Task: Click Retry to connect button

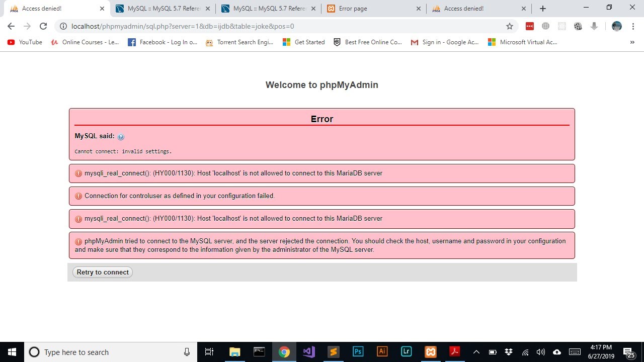Action: click(x=103, y=272)
